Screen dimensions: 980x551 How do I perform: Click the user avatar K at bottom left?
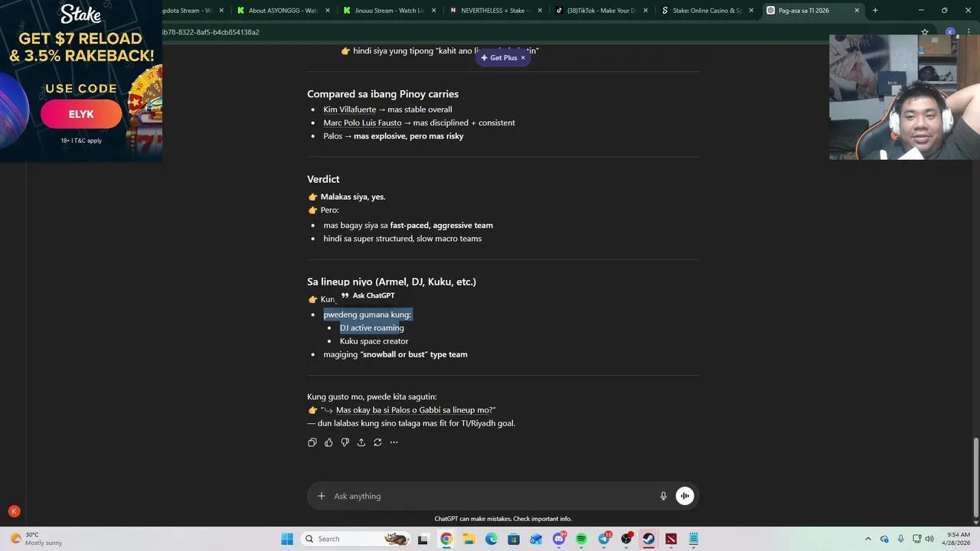[14, 511]
